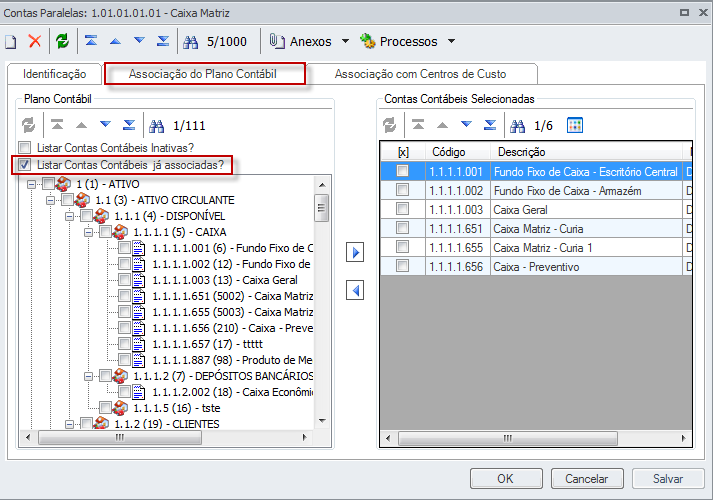Click tree scrollbar down arrow
The height and width of the screenshot is (500, 713).
tap(322, 421)
